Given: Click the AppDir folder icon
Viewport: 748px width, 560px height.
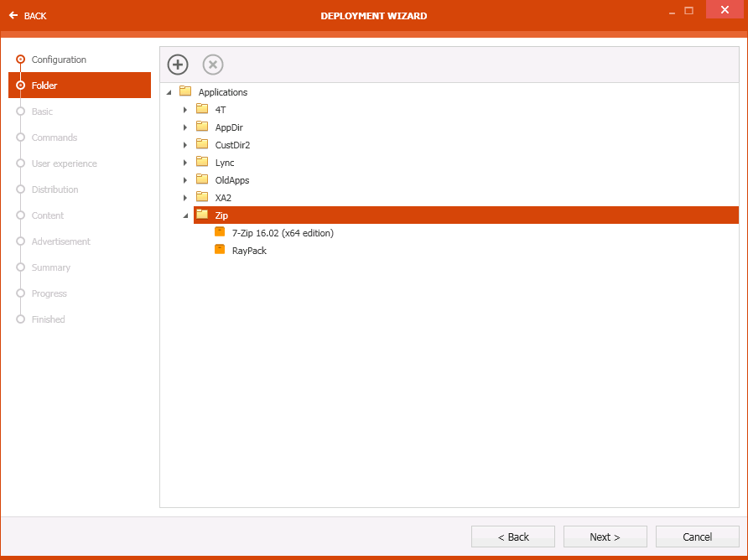Looking at the screenshot, I should 201,127.
